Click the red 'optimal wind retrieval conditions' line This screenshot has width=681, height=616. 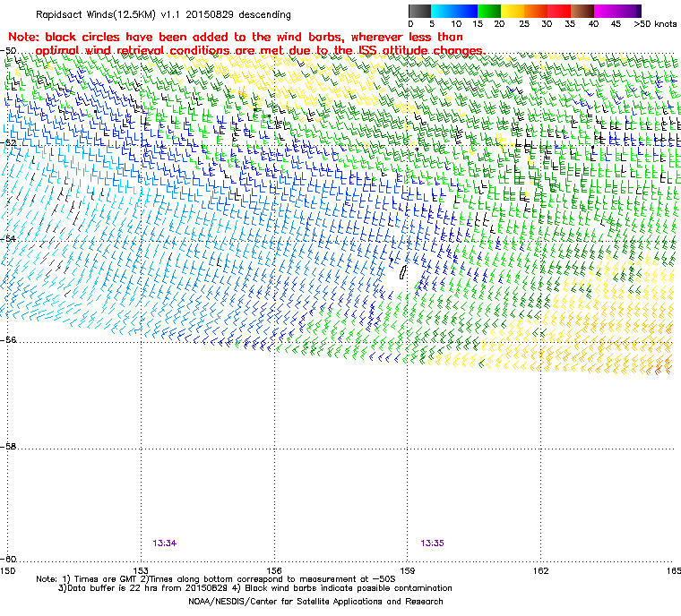point(261,51)
